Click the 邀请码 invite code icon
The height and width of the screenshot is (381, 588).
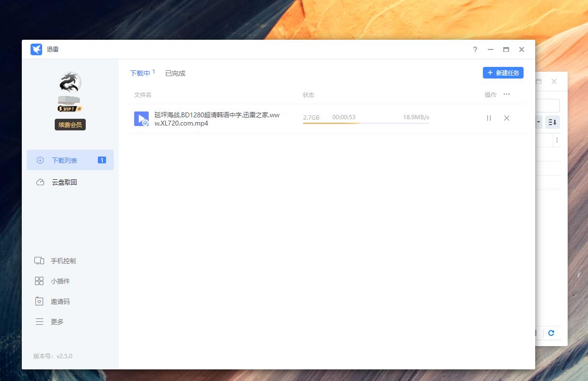[x=40, y=301]
